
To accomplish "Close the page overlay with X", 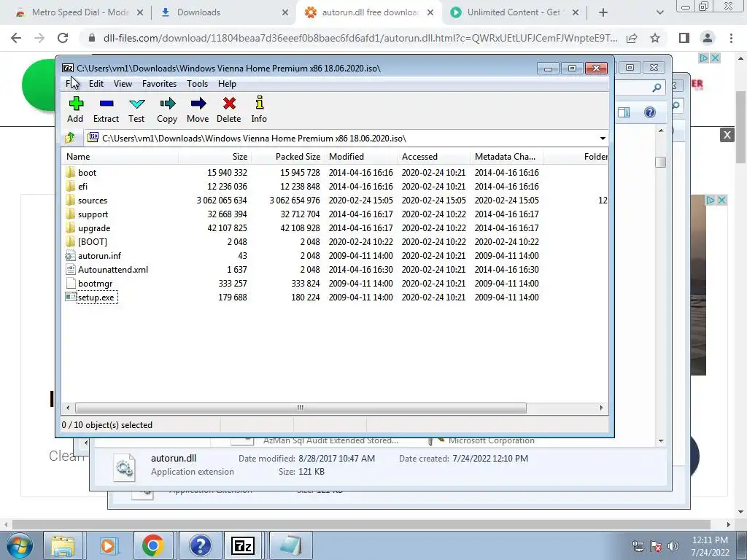I will pyautogui.click(x=727, y=135).
